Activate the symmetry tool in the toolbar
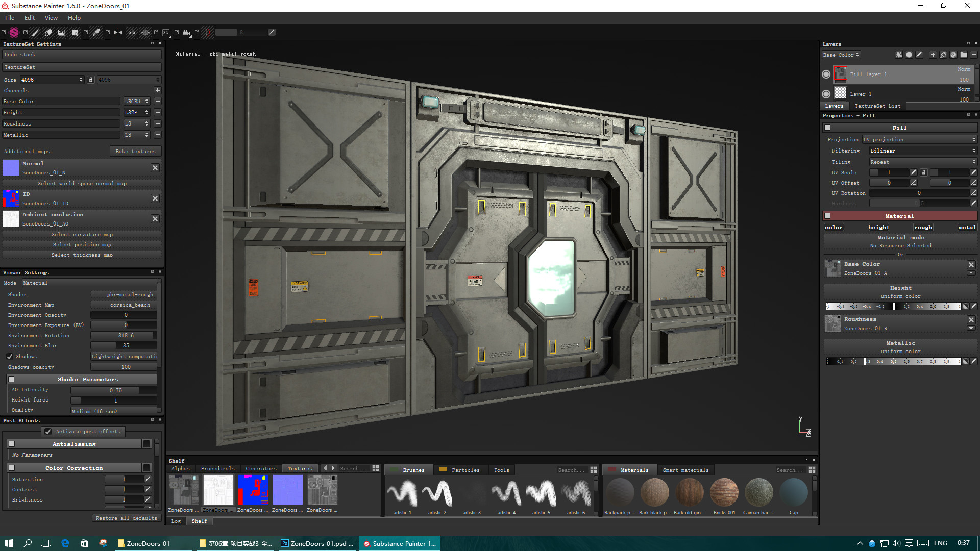 117,32
